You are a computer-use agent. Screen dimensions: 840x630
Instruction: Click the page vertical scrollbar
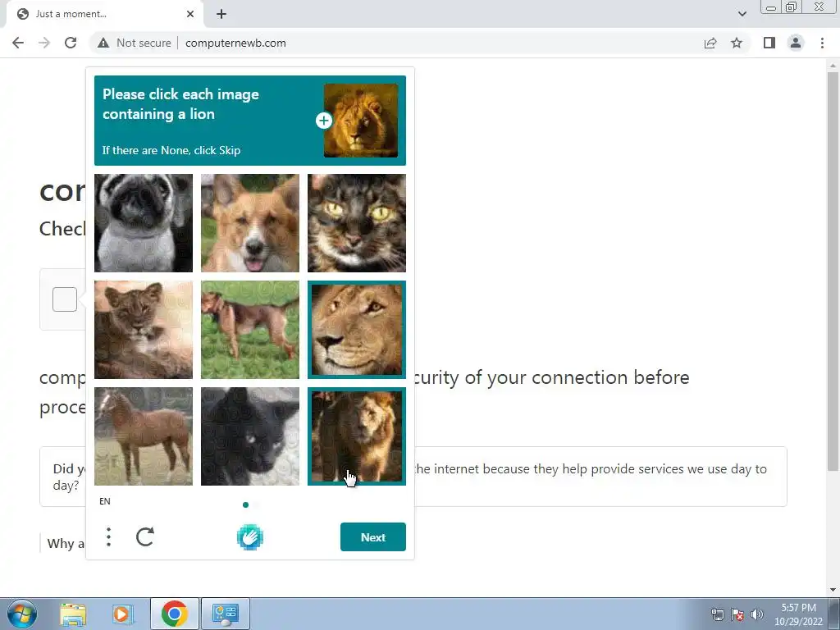(x=833, y=272)
